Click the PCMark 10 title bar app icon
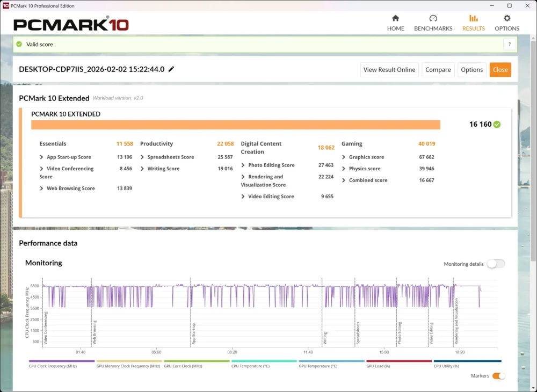 [x=6, y=5]
